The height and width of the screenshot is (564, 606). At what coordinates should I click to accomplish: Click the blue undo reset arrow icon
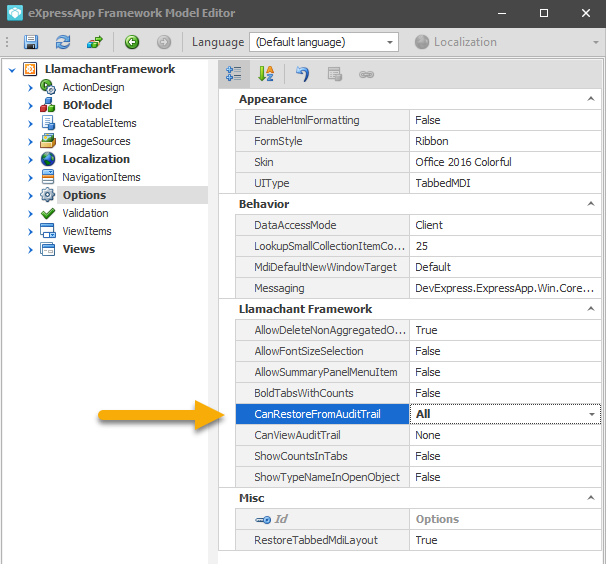(x=302, y=73)
